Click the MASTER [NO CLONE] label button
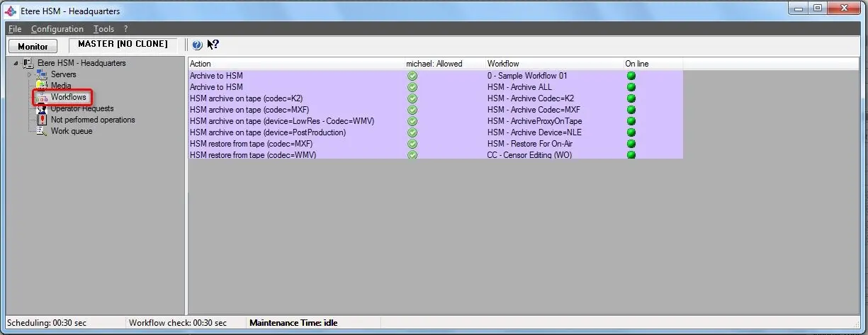 tap(123, 44)
